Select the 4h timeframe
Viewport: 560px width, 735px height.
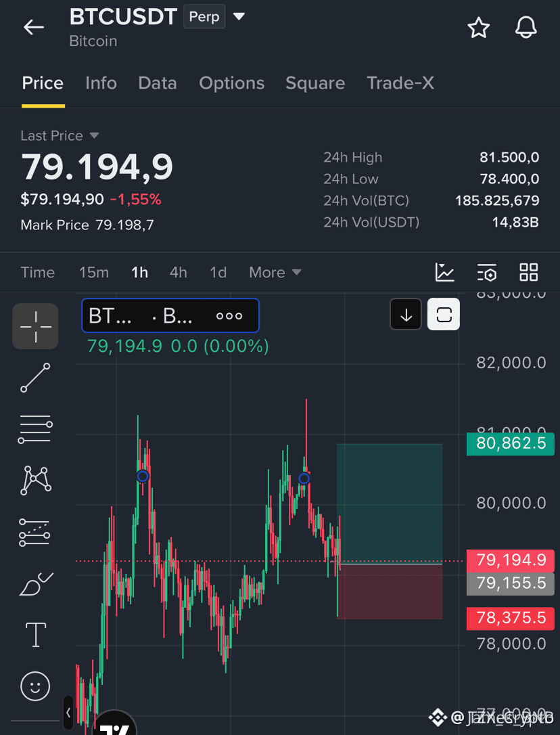pyautogui.click(x=178, y=272)
